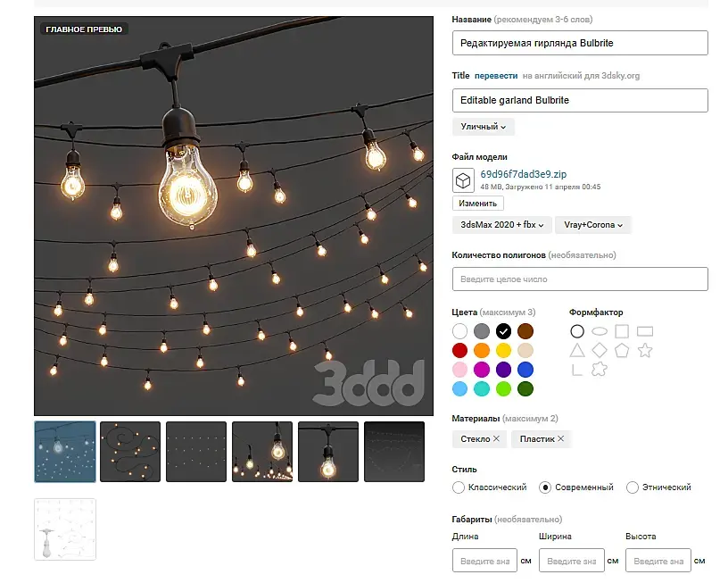This screenshot has height=583, width=728.
Task: Remove the Стекло material tag
Action: tap(497, 438)
